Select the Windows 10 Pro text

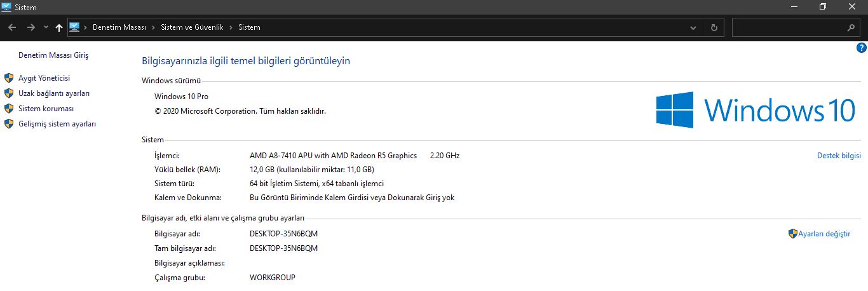pos(181,97)
